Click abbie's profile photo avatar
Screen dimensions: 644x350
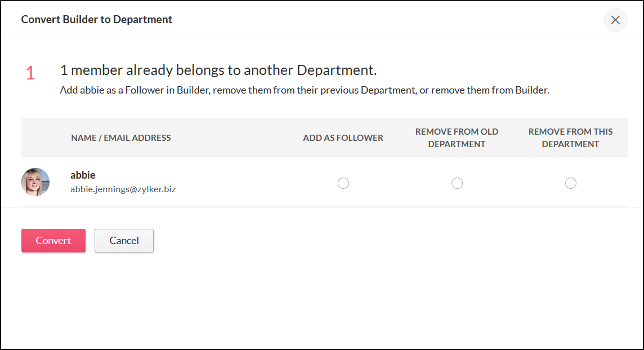coord(35,182)
